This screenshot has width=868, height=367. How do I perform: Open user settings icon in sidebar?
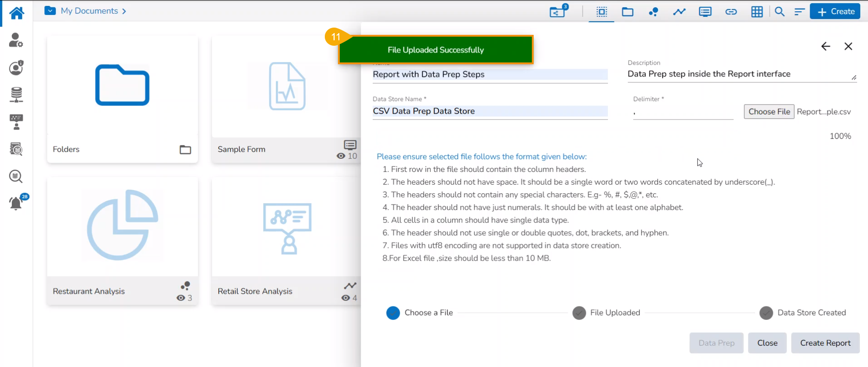click(16, 40)
